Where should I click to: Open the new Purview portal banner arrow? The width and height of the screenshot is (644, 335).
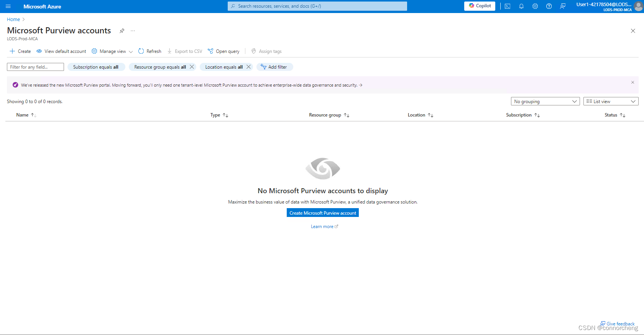(361, 85)
